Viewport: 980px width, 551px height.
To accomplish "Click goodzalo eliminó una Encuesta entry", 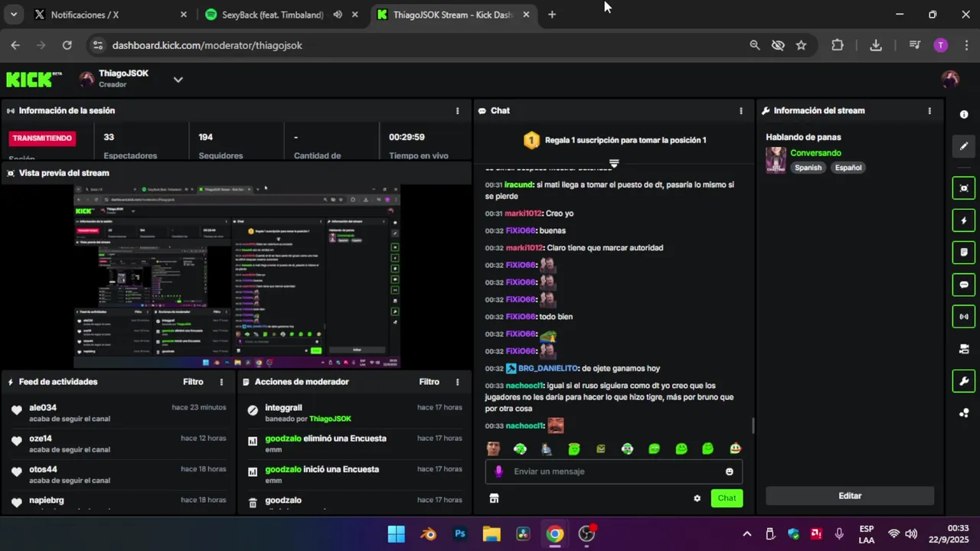I will pos(355,443).
